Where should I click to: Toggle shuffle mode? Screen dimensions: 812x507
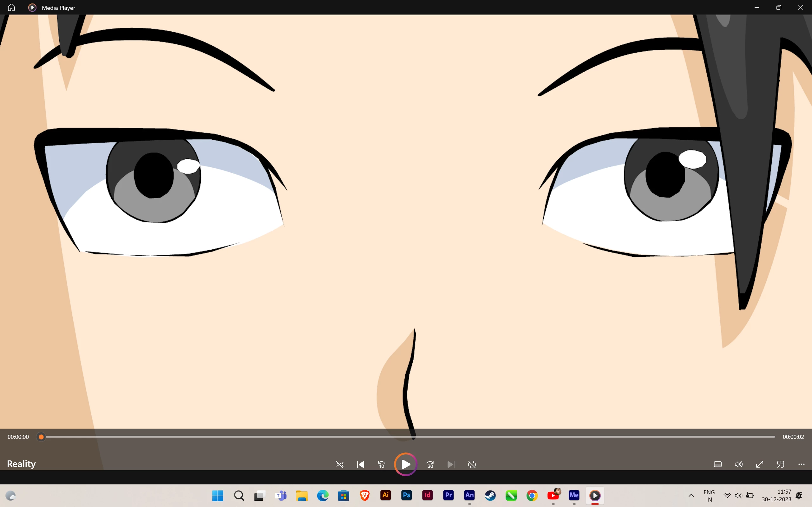click(x=340, y=465)
